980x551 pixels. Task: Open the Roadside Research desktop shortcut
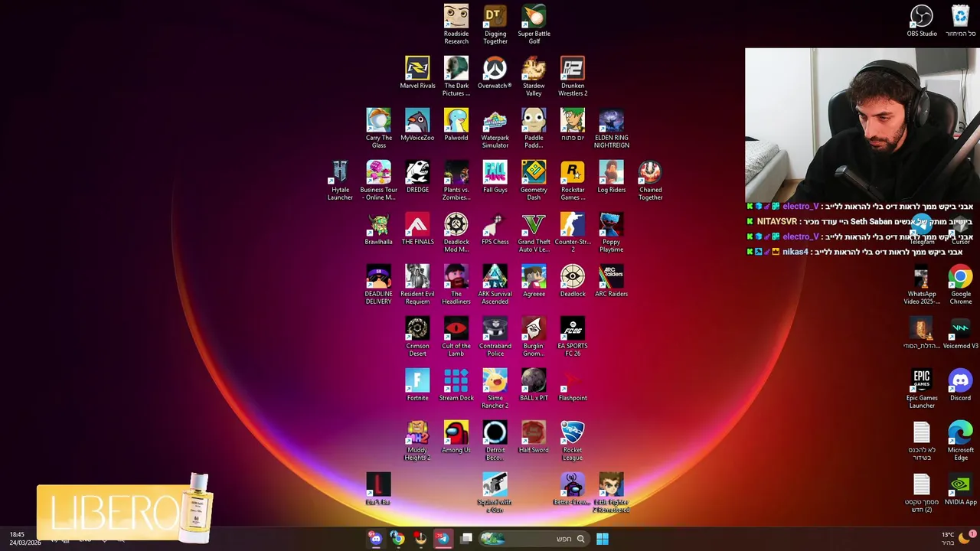(456, 24)
